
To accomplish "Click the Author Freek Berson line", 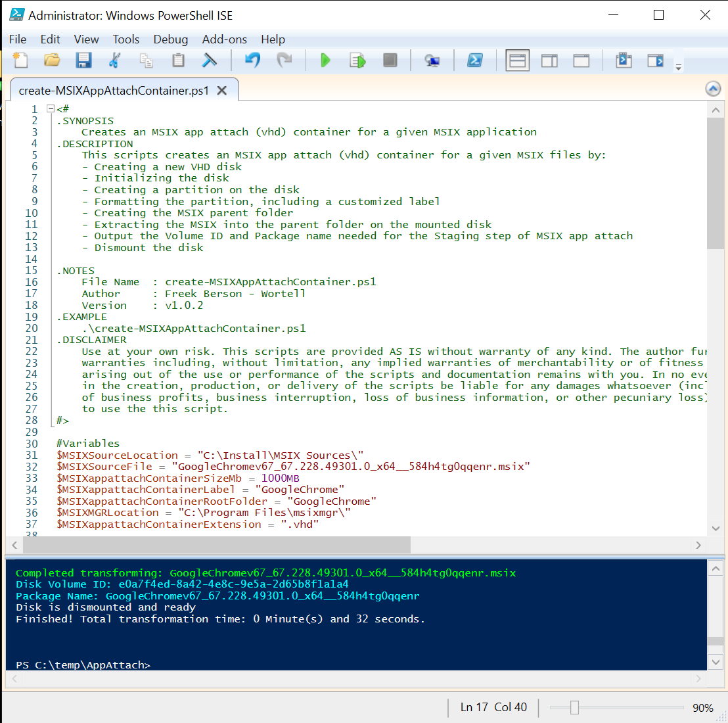I will click(194, 293).
